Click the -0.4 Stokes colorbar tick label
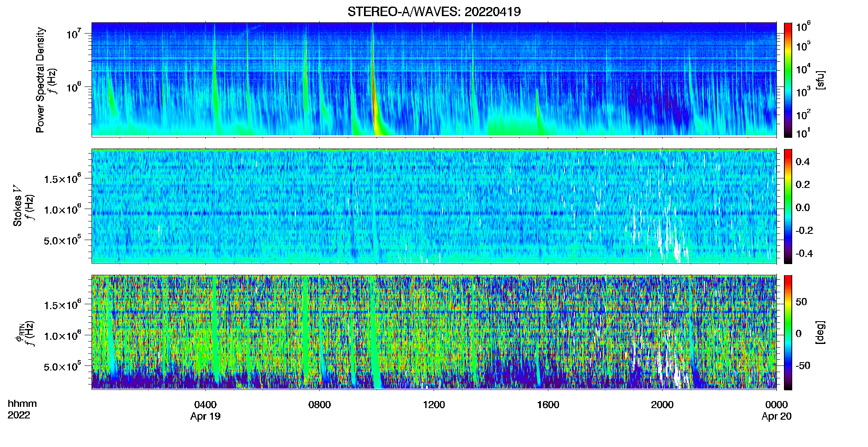 [804, 253]
